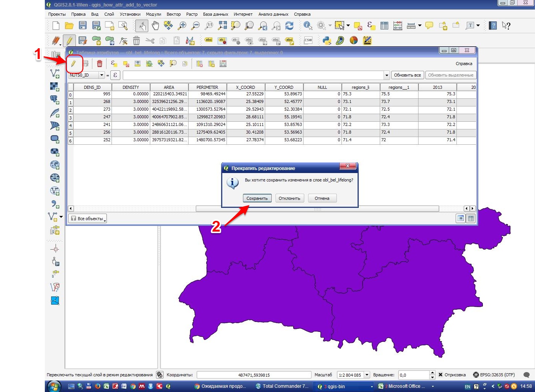Toggle layer editing pencil in main toolbar
The image size is (535, 392).
click(x=69, y=40)
